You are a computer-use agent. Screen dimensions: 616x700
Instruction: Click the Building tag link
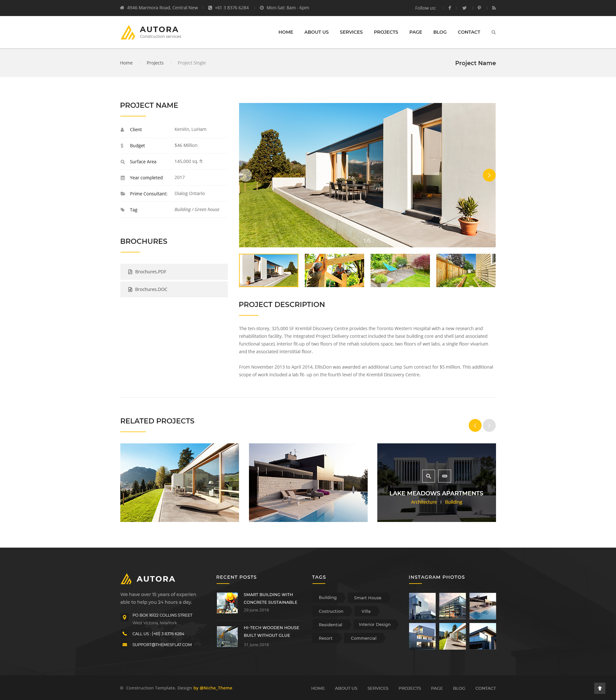[x=328, y=597]
